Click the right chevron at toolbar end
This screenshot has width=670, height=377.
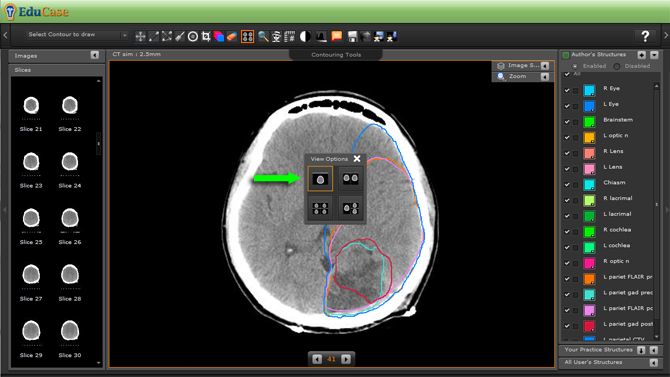coord(666,35)
